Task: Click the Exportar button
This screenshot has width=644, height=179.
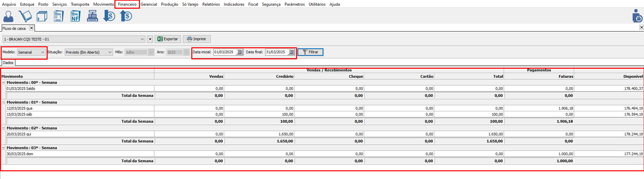Action: 168,39
